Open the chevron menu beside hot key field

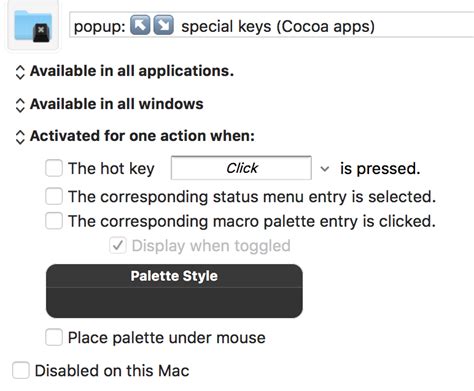[x=325, y=169]
